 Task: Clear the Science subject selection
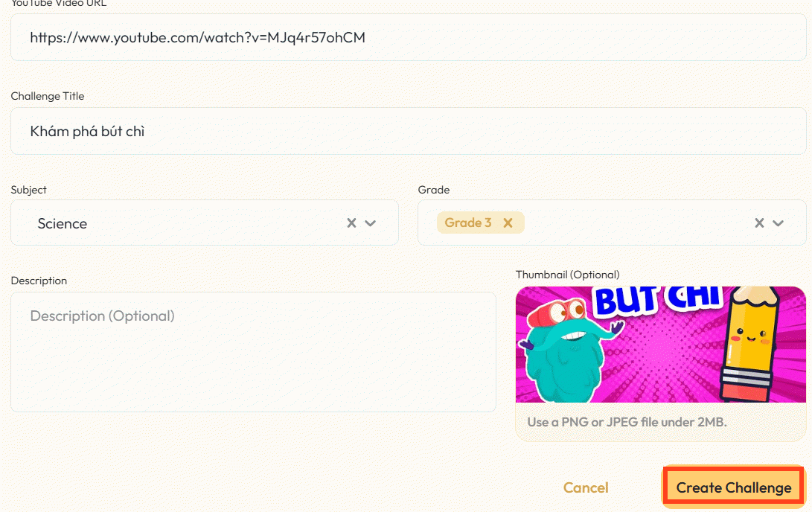351,223
